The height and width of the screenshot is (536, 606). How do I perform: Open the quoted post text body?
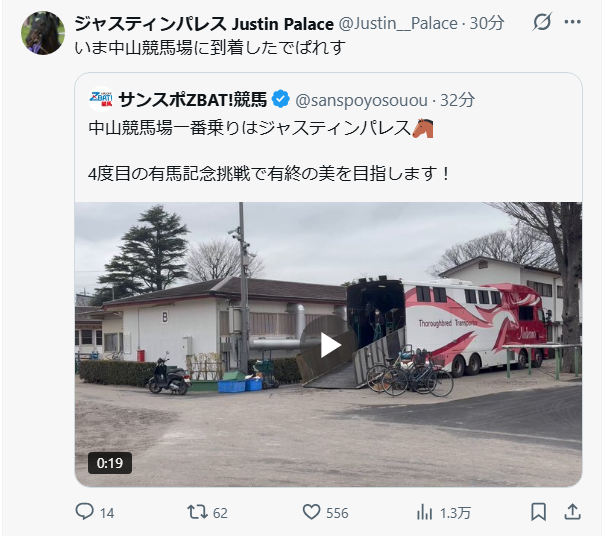pos(269,151)
